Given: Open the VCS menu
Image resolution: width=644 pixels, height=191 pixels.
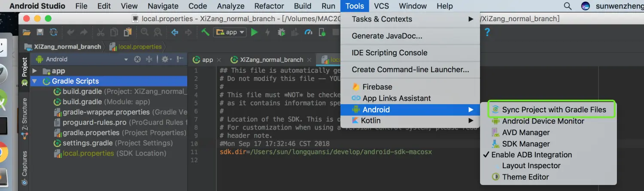Looking at the screenshot, I should (381, 6).
